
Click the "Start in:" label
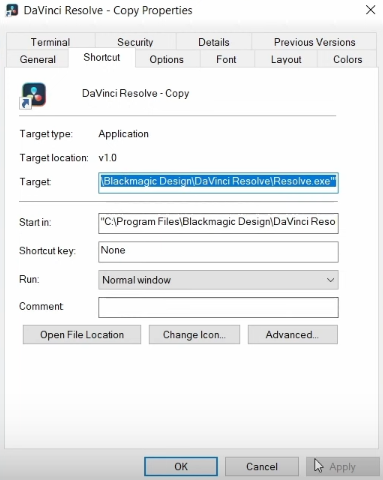pyautogui.click(x=35, y=222)
